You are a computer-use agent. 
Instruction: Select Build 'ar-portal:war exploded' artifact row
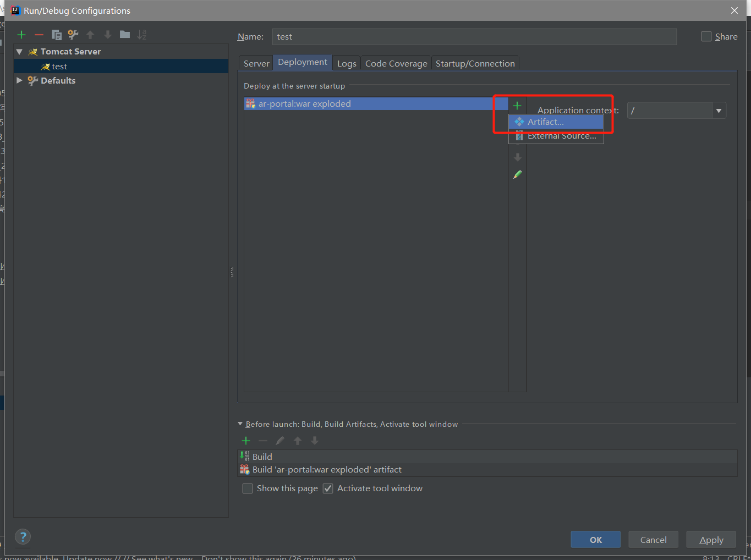click(x=487, y=469)
